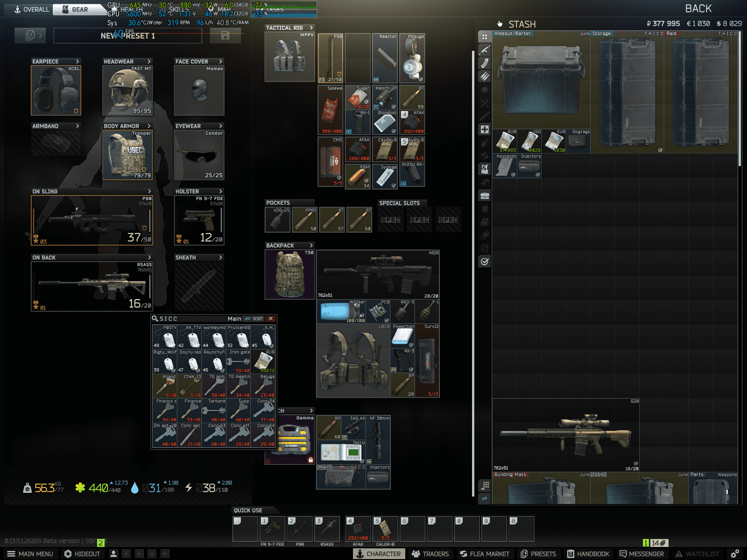The height and width of the screenshot is (560, 747).
Task: Open the HANDBOOK screen
Action: (588, 554)
